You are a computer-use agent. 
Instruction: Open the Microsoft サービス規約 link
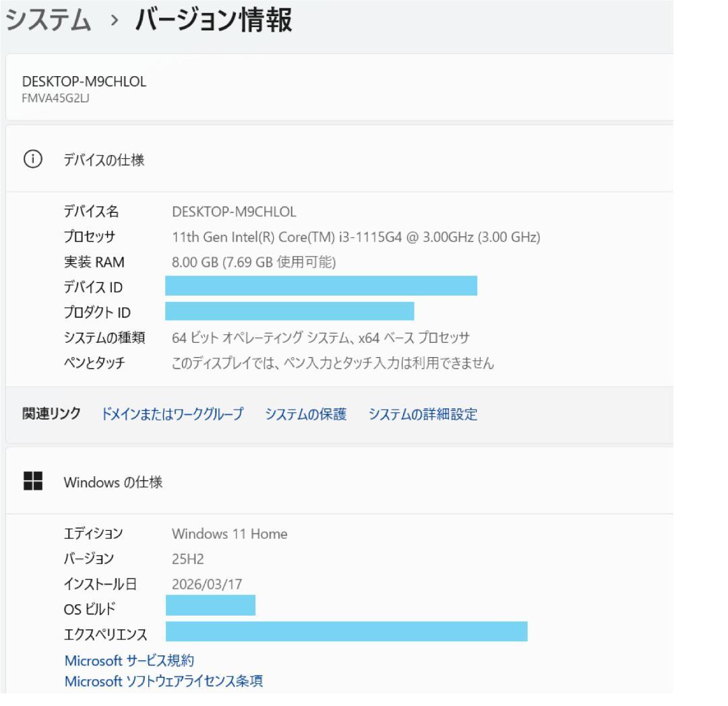(129, 660)
